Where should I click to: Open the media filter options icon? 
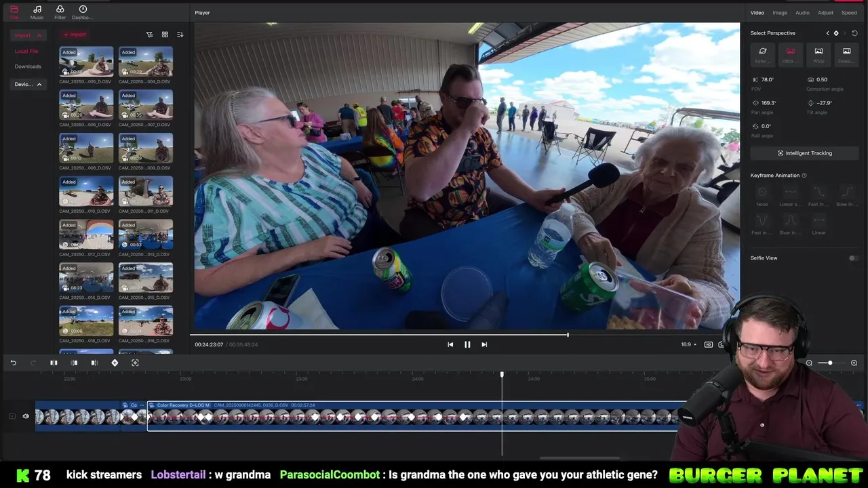150,35
